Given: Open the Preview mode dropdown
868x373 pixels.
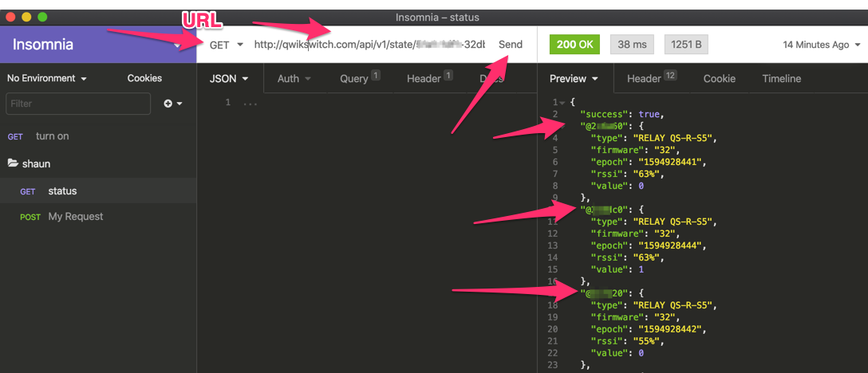Looking at the screenshot, I should pos(574,79).
